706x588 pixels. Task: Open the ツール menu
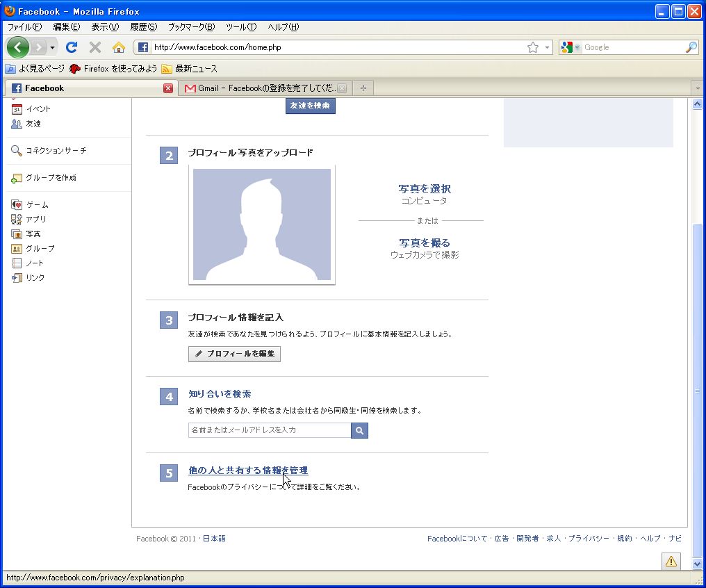click(x=241, y=27)
